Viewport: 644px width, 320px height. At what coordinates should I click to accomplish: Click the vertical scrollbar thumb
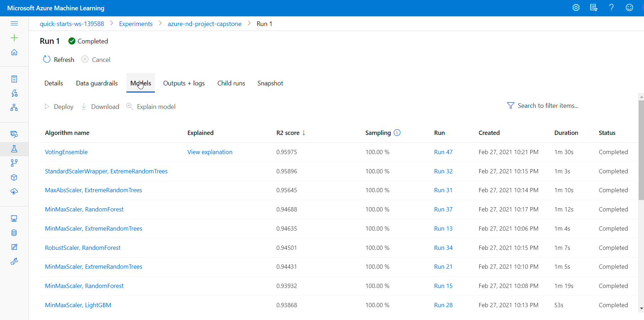(x=641, y=150)
